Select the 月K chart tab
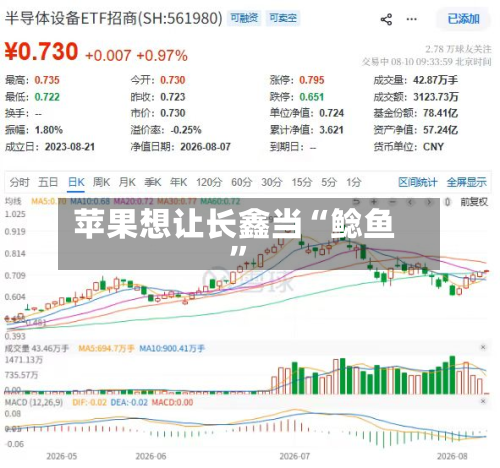 click(x=127, y=182)
